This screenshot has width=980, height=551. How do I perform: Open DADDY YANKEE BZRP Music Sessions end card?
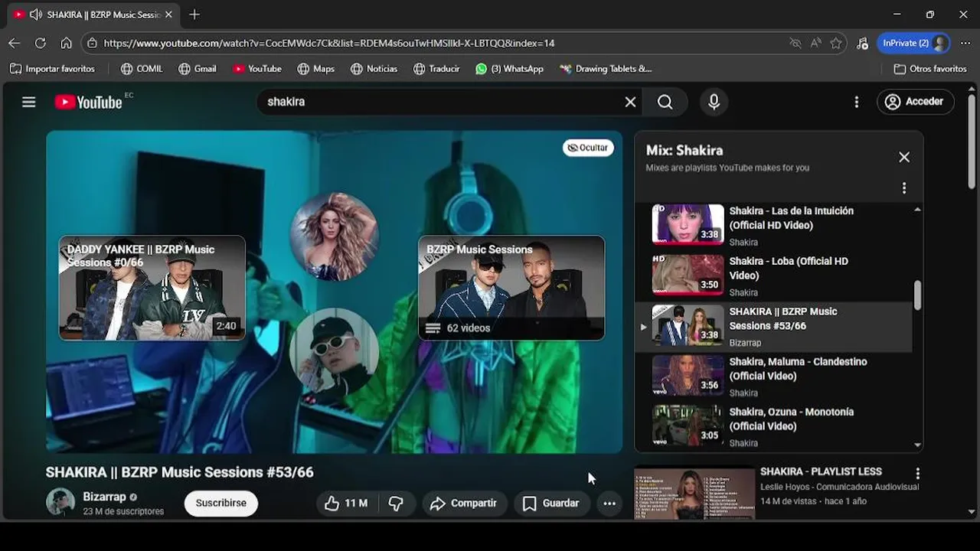pos(152,288)
